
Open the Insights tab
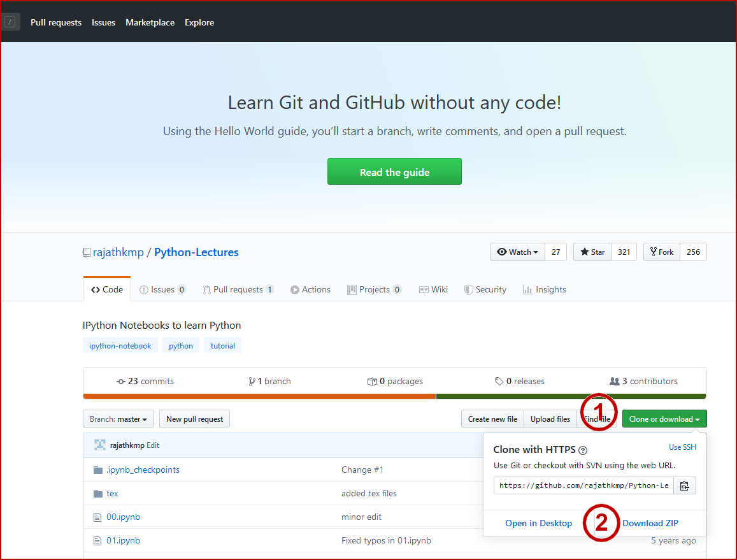545,290
